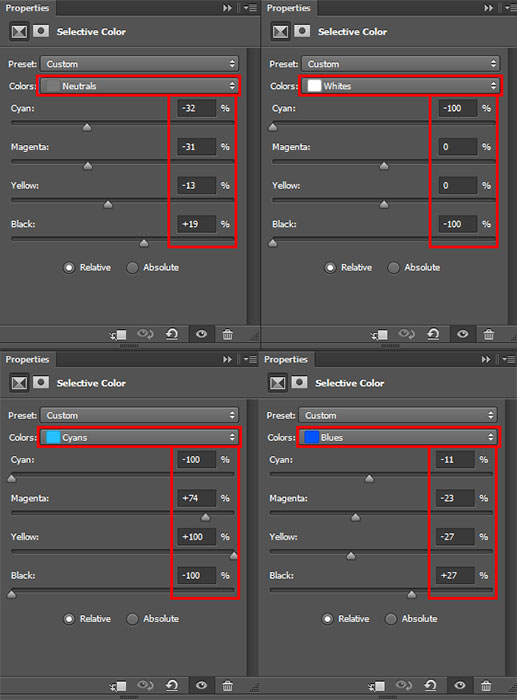Collapse Blues Properties panel with double arrows

click(x=486, y=359)
